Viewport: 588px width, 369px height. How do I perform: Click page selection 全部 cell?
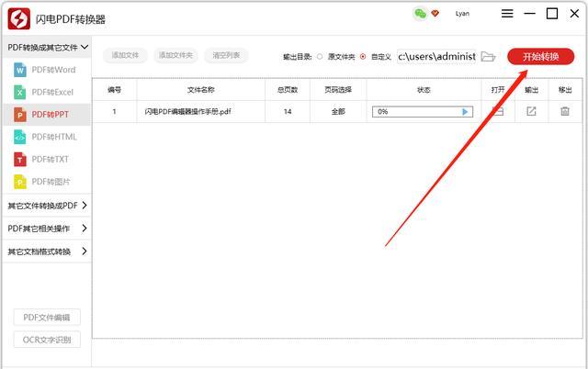click(338, 112)
